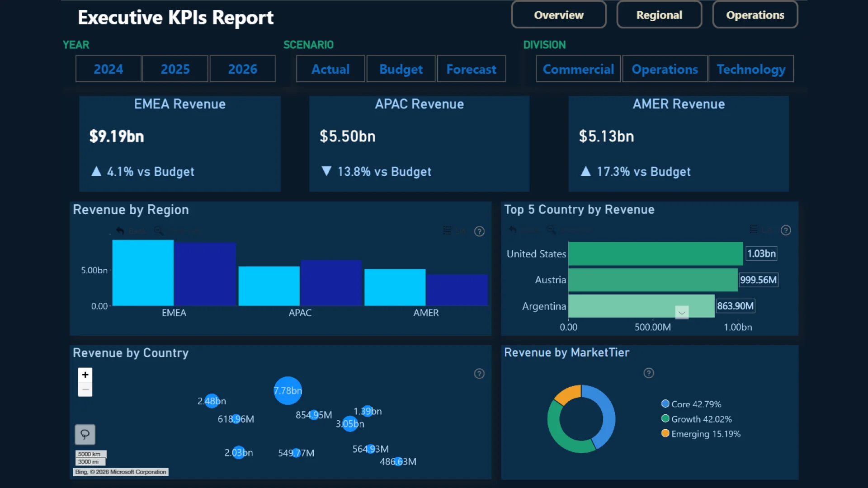Zoom out on the map with minus button
Screen dimensions: 868x488
[85, 389]
